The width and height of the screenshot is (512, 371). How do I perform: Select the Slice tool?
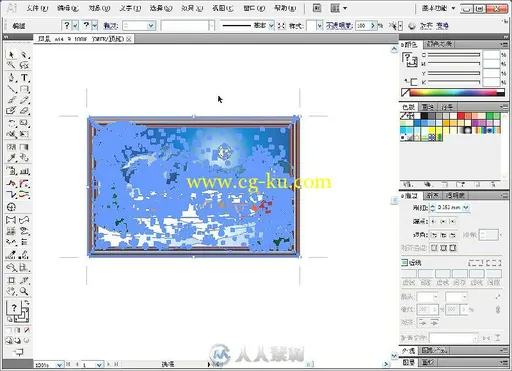pyautogui.click(x=24, y=280)
